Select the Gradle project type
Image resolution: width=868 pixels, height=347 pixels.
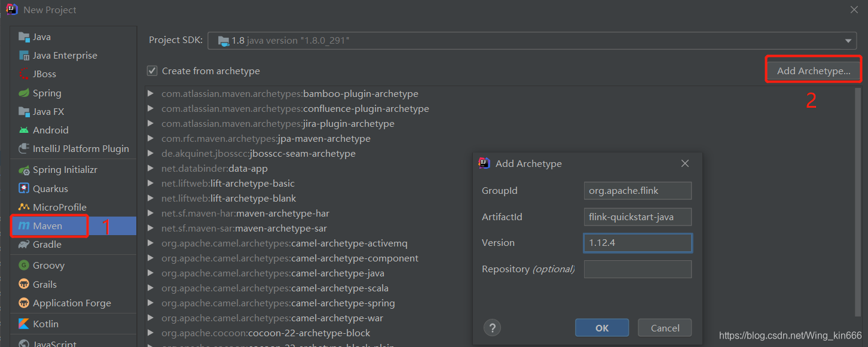coord(74,244)
